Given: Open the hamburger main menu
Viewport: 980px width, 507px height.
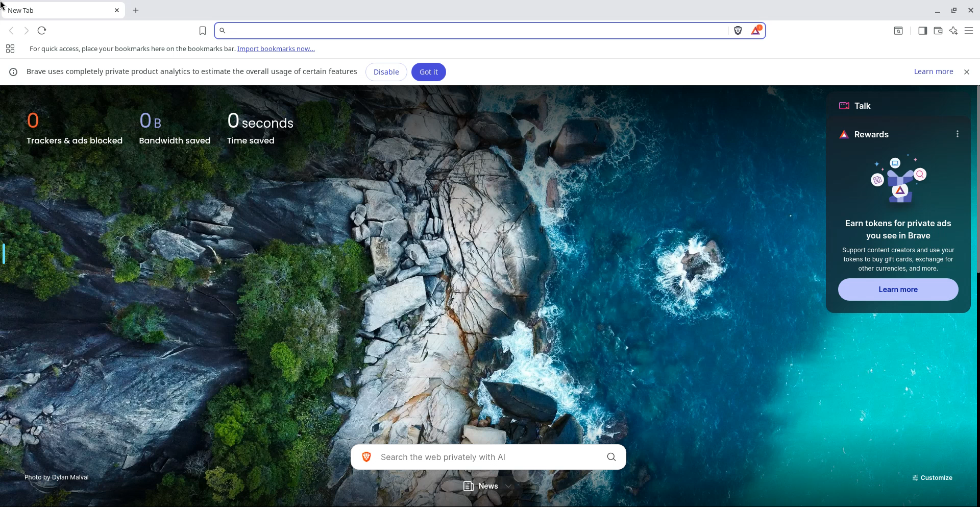Looking at the screenshot, I should (969, 31).
